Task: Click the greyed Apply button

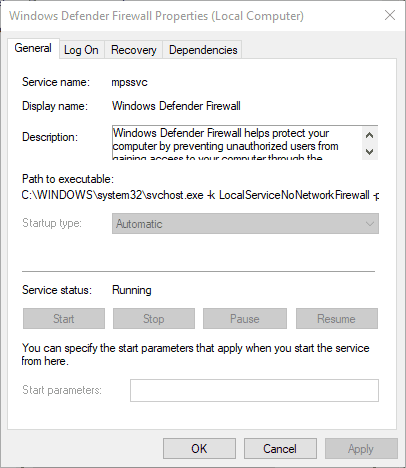Action: pos(361,448)
